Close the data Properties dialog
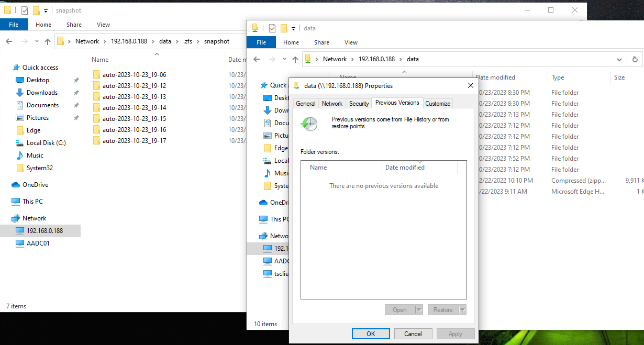 [470, 85]
